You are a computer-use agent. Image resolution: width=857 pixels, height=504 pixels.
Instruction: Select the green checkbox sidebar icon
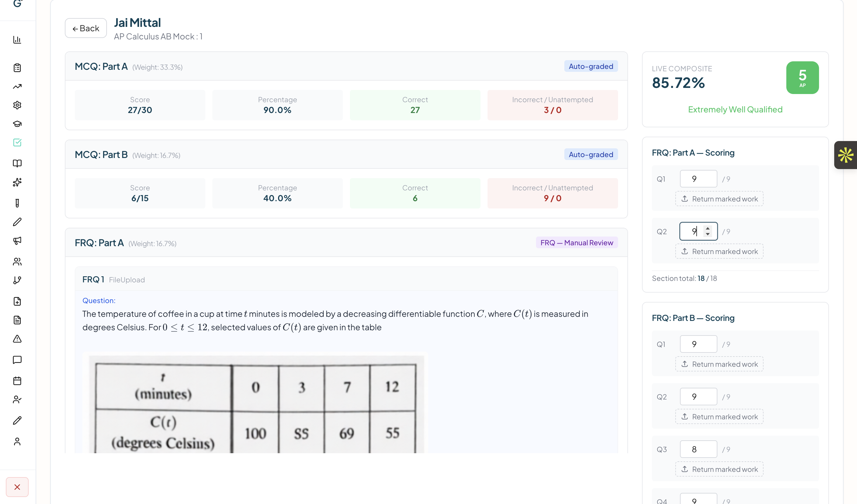pyautogui.click(x=17, y=142)
